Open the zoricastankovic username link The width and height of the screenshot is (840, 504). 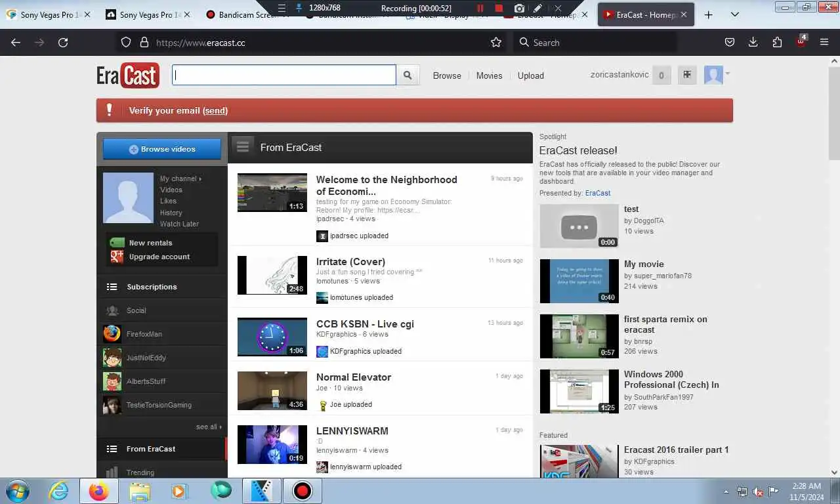click(619, 74)
